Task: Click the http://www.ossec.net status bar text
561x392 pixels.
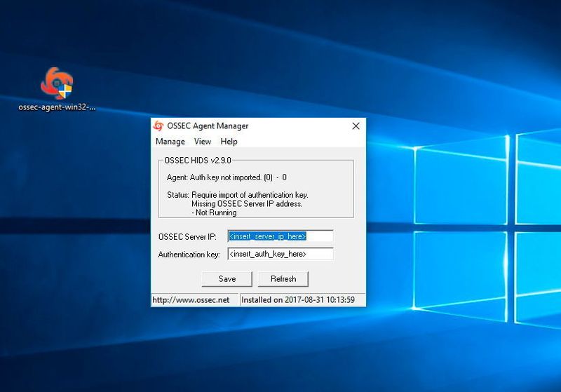Action: pyautogui.click(x=191, y=300)
